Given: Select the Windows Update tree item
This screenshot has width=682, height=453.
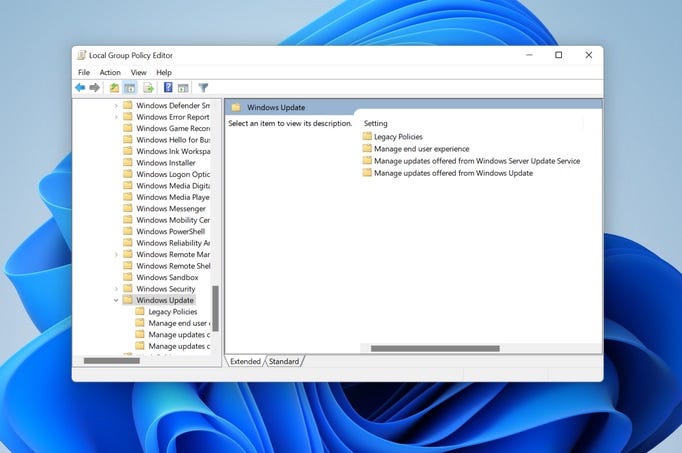Looking at the screenshot, I should click(165, 300).
